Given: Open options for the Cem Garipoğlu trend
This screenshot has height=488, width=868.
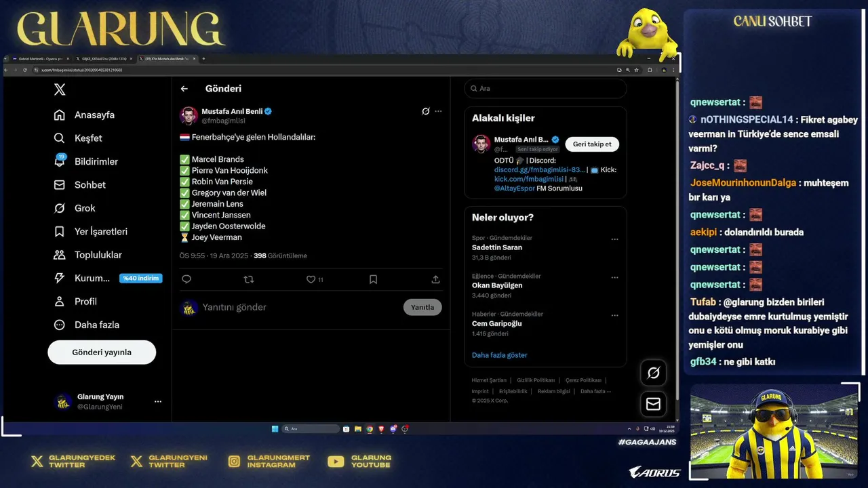Looking at the screenshot, I should coord(614,315).
